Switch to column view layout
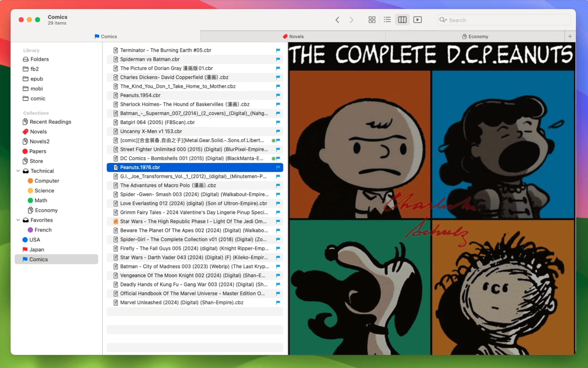 [x=402, y=20]
